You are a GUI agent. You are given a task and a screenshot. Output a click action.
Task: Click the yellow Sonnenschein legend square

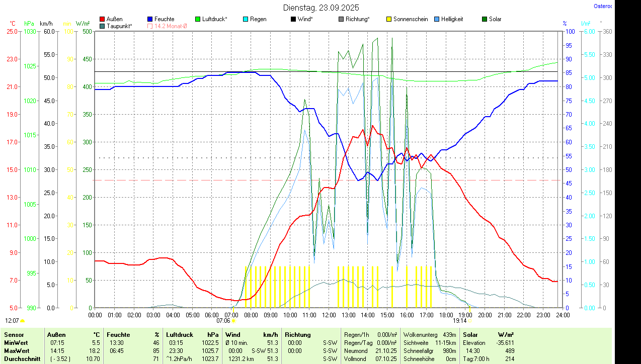(x=389, y=19)
